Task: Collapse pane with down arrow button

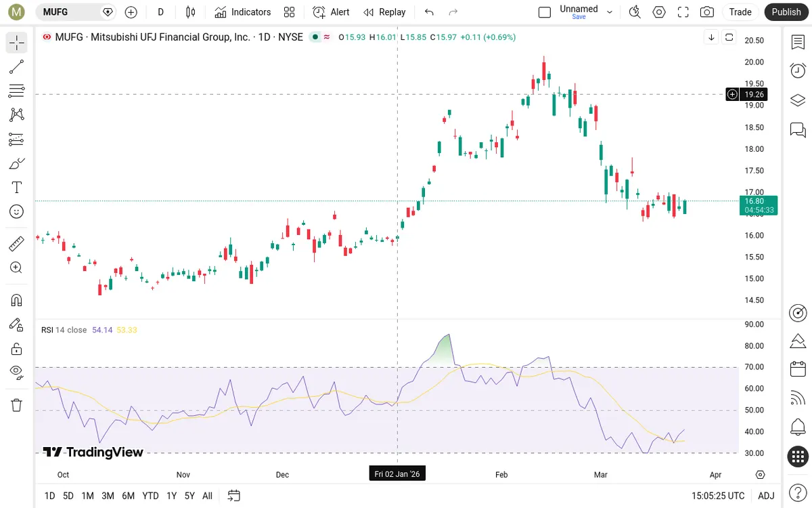Action: coord(711,38)
